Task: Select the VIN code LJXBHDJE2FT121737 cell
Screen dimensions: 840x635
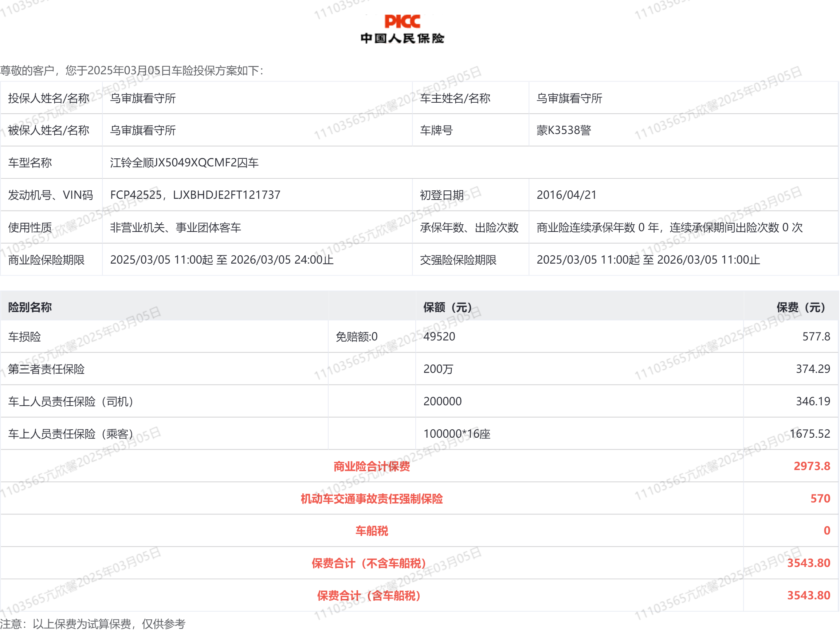Action: 227,195
